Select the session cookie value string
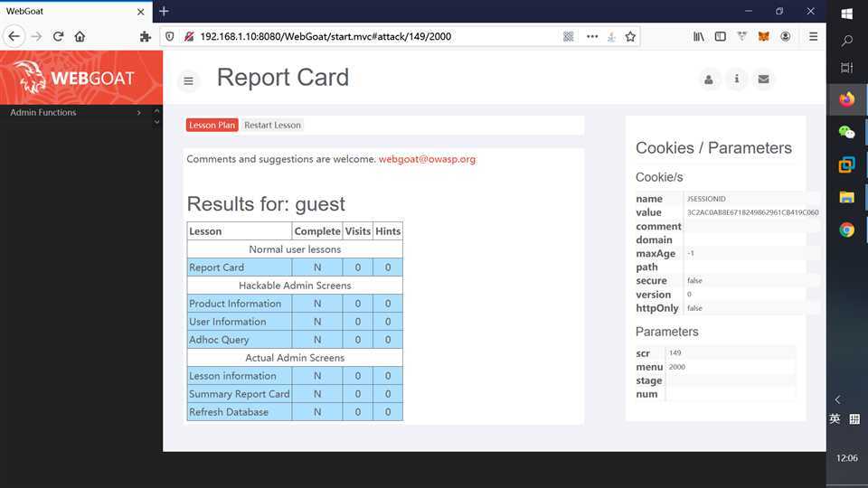This screenshot has height=488, width=868. 752,212
